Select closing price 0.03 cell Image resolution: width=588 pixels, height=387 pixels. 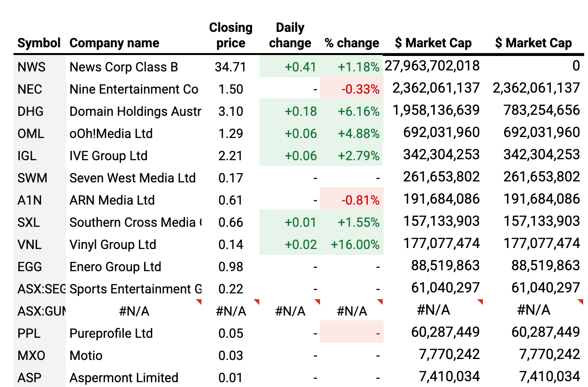click(x=230, y=355)
